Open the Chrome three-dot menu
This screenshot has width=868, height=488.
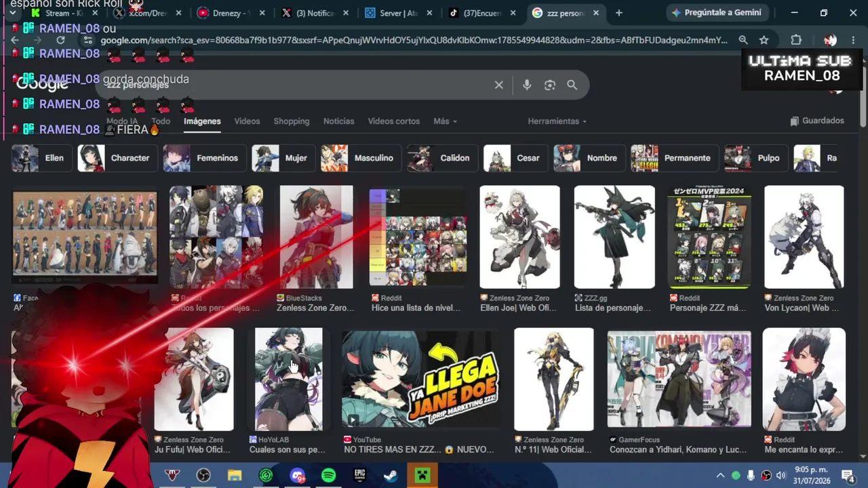[x=853, y=40]
